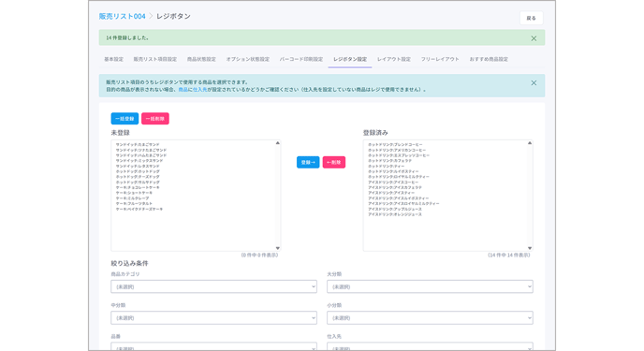Click the ←削除 button
Screen dimensions: 644x351
click(334, 162)
